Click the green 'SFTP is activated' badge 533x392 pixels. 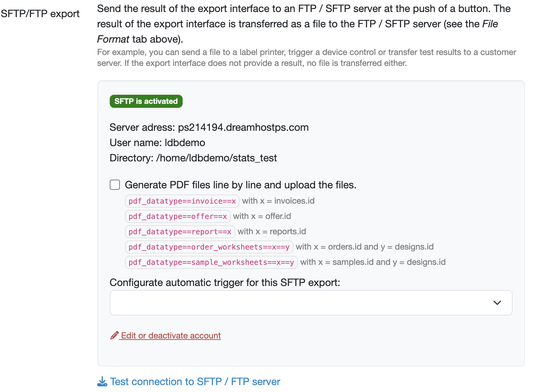point(146,101)
